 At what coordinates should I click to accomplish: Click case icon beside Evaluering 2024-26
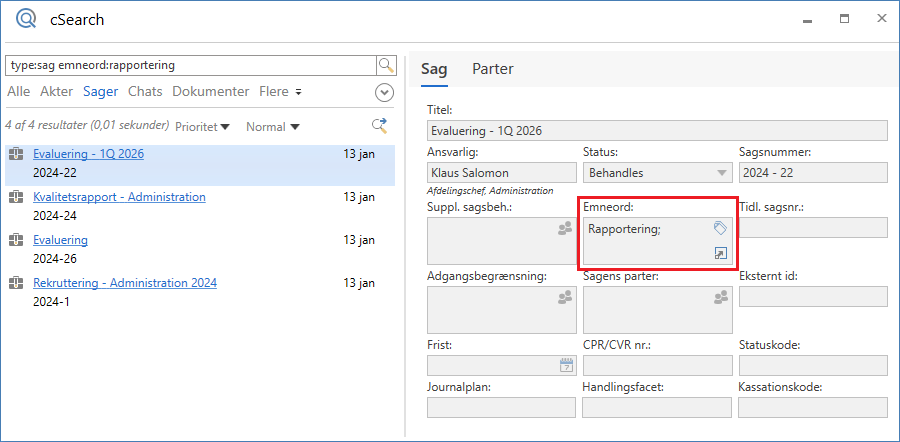(17, 240)
